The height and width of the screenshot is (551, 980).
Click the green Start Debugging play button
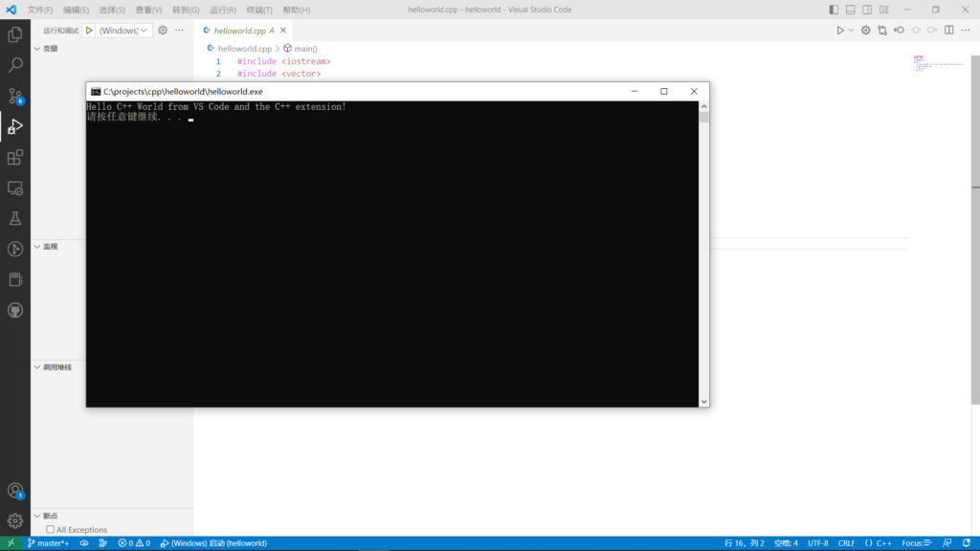[x=89, y=31]
